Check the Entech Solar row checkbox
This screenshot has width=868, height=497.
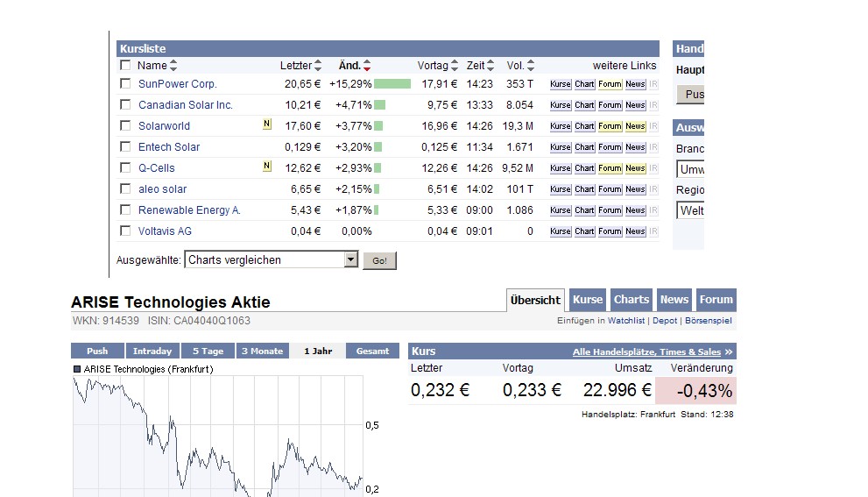pos(125,147)
